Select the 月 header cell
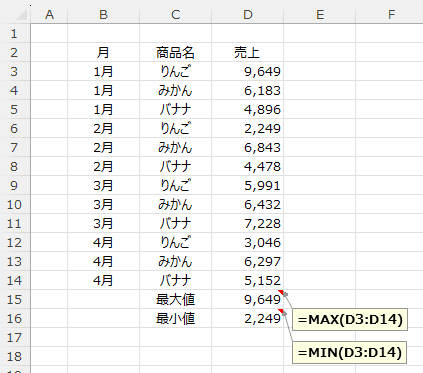The image size is (423, 373). point(103,52)
